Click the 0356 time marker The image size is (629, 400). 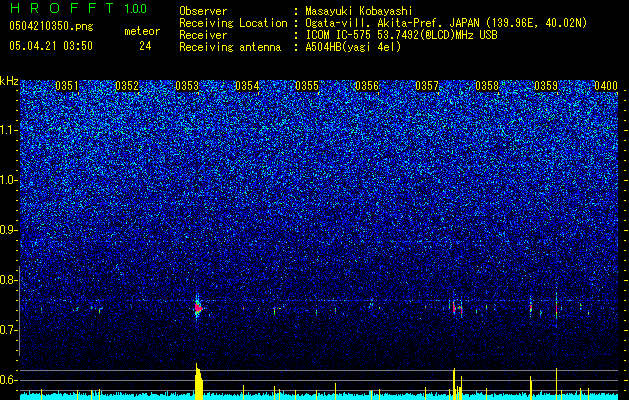pyautogui.click(x=367, y=86)
